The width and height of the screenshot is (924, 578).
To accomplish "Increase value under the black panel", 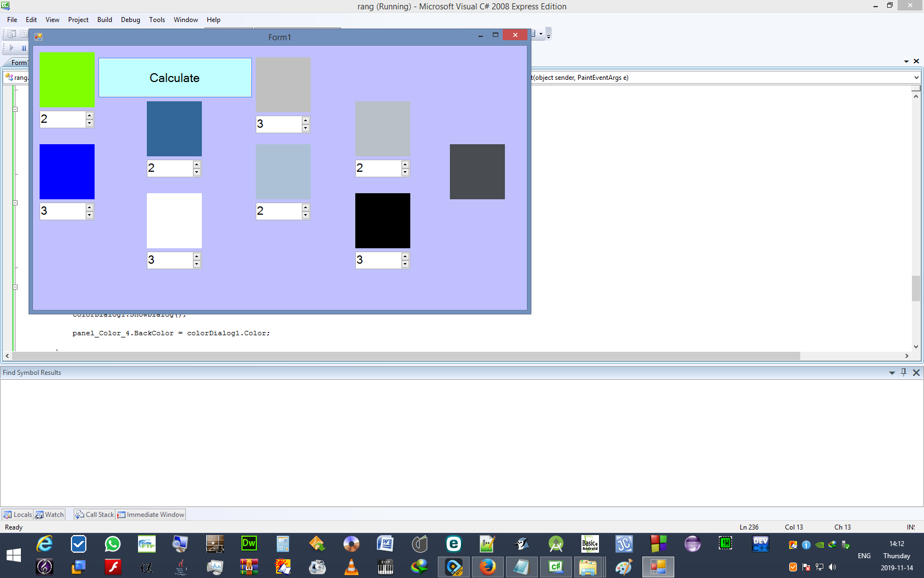I will (405, 257).
